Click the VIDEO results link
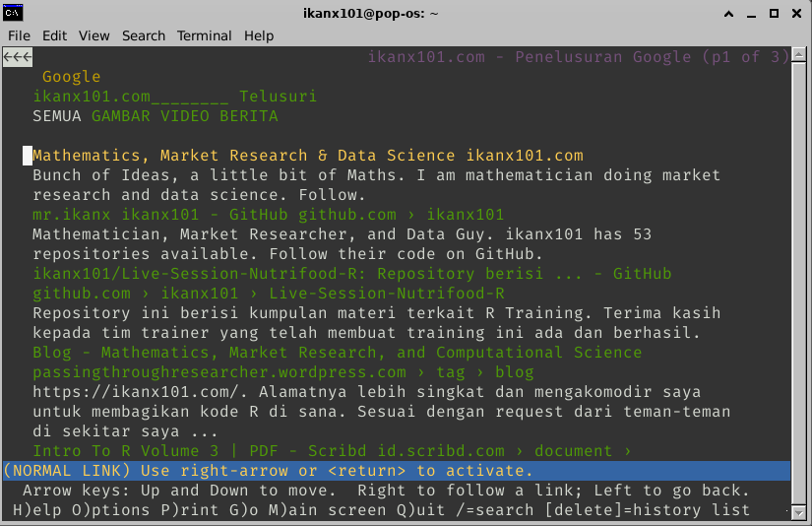812x526 pixels. click(185, 116)
